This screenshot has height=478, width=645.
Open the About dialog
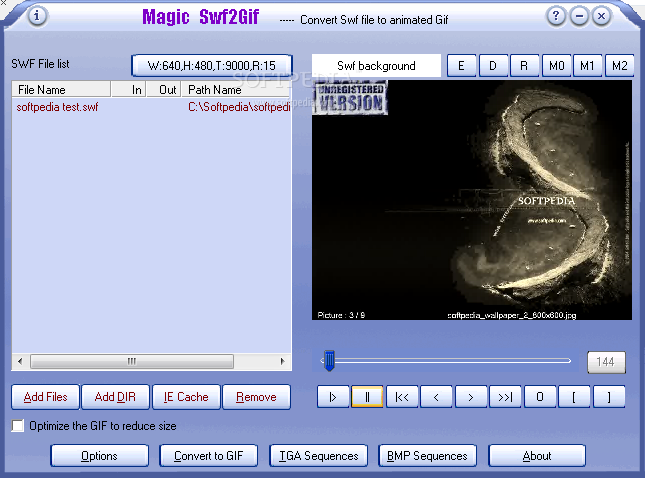tap(537, 456)
